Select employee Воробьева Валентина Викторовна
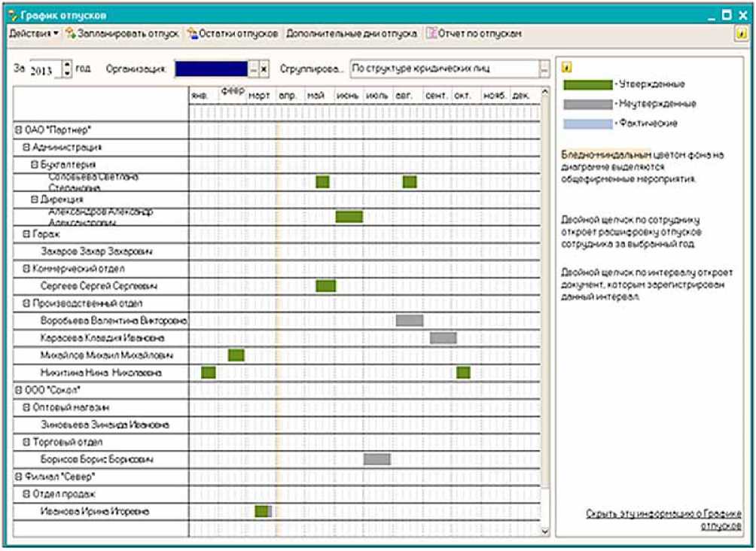 [114, 321]
